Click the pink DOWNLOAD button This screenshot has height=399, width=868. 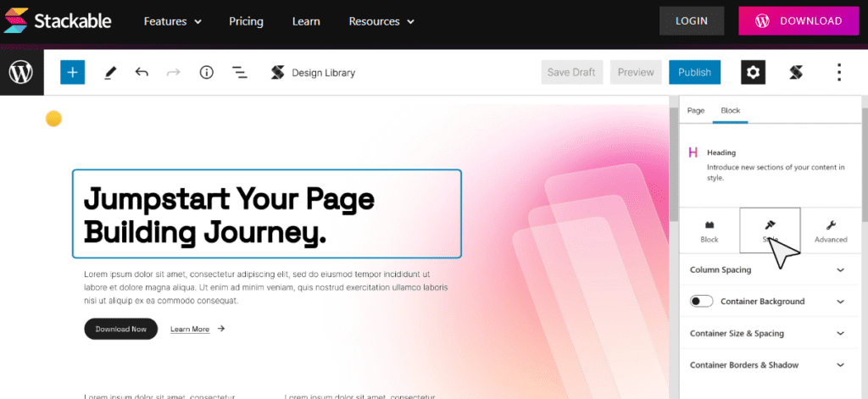798,21
